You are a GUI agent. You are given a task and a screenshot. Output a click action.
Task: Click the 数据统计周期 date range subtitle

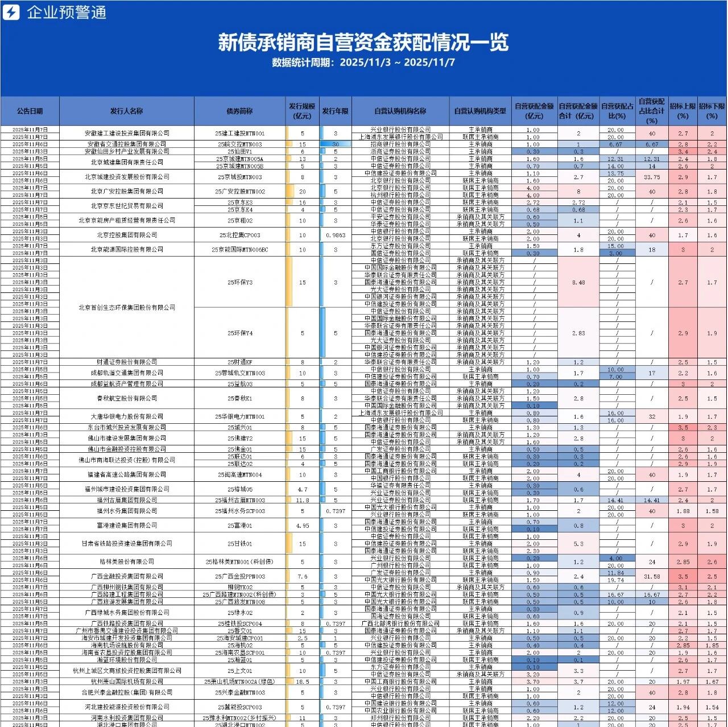pyautogui.click(x=363, y=63)
